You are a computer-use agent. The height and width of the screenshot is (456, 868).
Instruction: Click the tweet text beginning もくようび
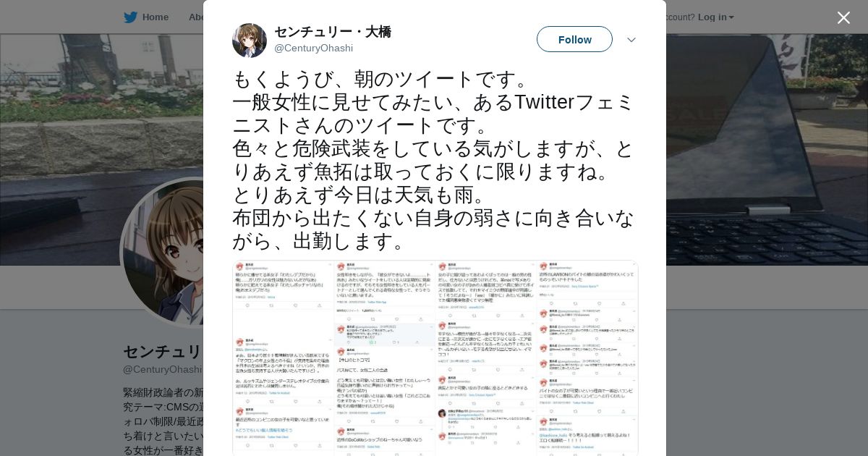(434, 160)
